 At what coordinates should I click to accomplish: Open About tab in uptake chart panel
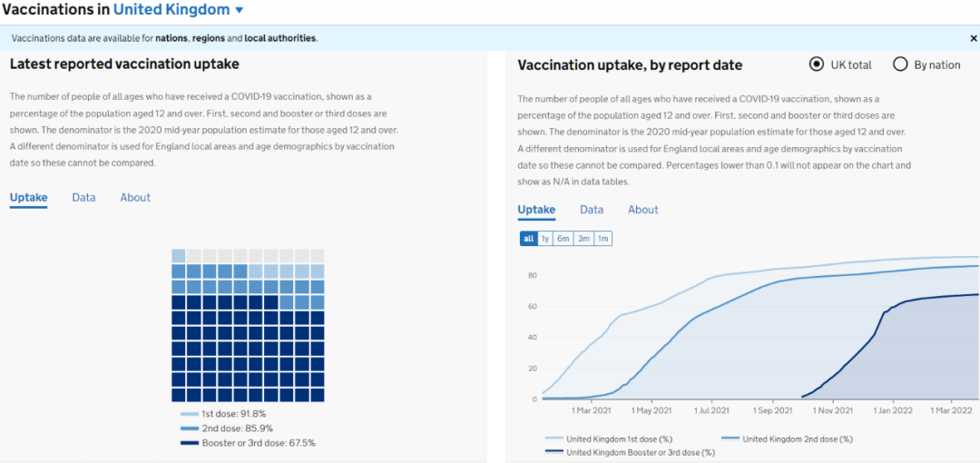(x=643, y=210)
